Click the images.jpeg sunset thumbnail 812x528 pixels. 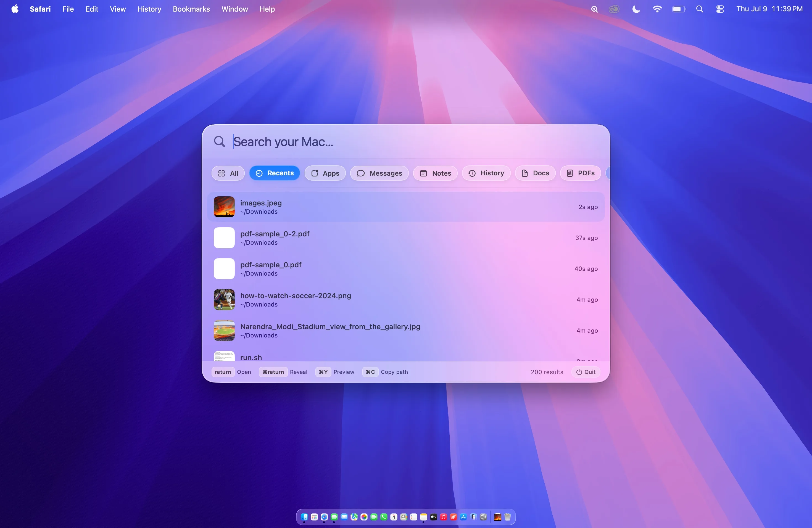(224, 207)
